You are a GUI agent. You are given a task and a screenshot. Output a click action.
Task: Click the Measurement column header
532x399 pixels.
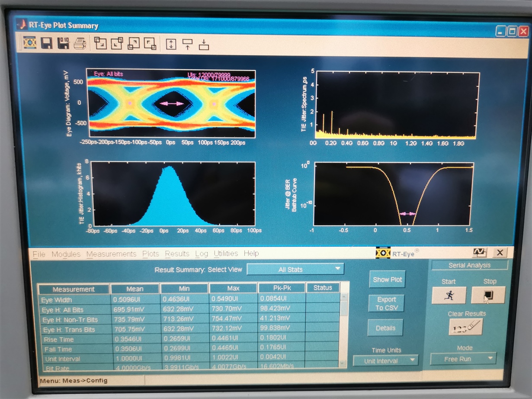(x=74, y=289)
